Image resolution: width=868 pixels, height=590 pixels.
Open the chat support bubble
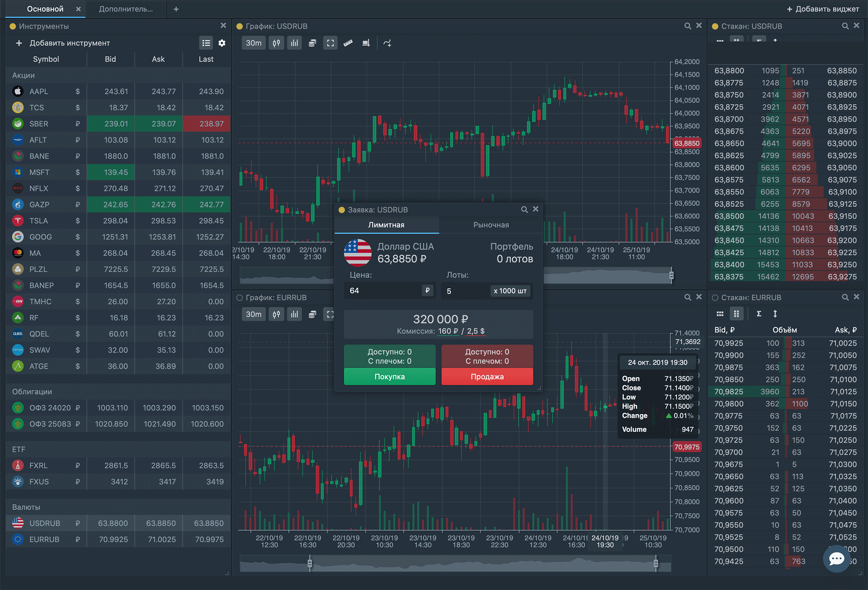point(837,558)
